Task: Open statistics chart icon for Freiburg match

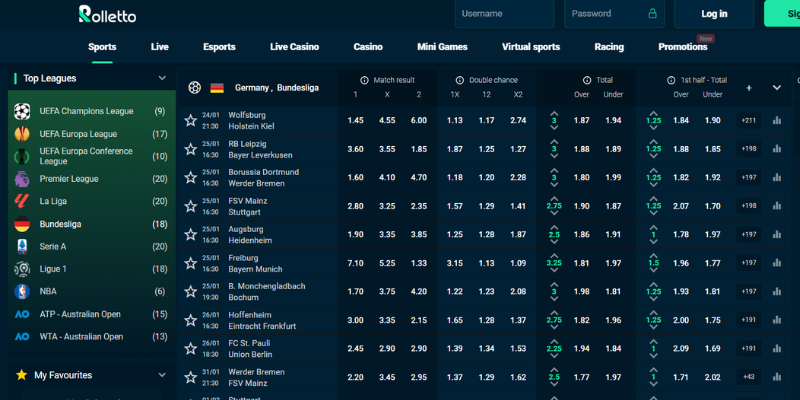Action: tap(777, 263)
